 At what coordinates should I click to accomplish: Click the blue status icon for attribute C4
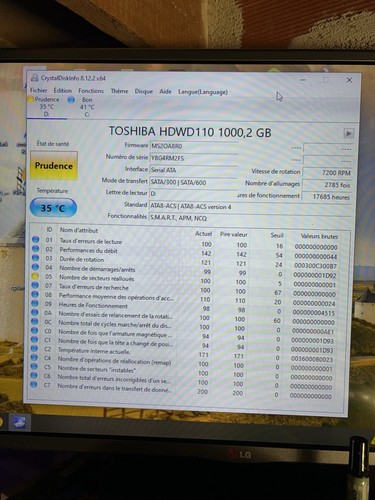pos(34,357)
